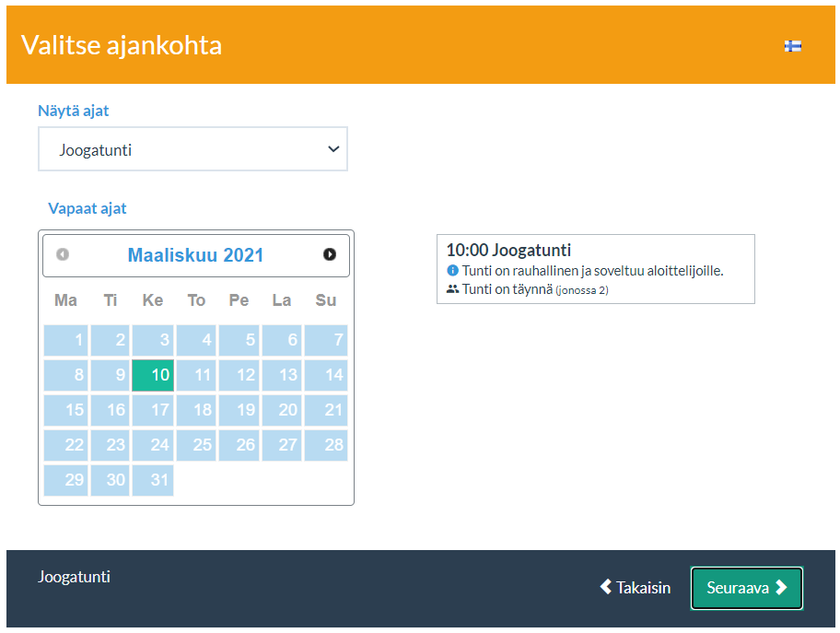Click the Pe weekday header
This screenshot has height=633, width=840.
tap(239, 300)
